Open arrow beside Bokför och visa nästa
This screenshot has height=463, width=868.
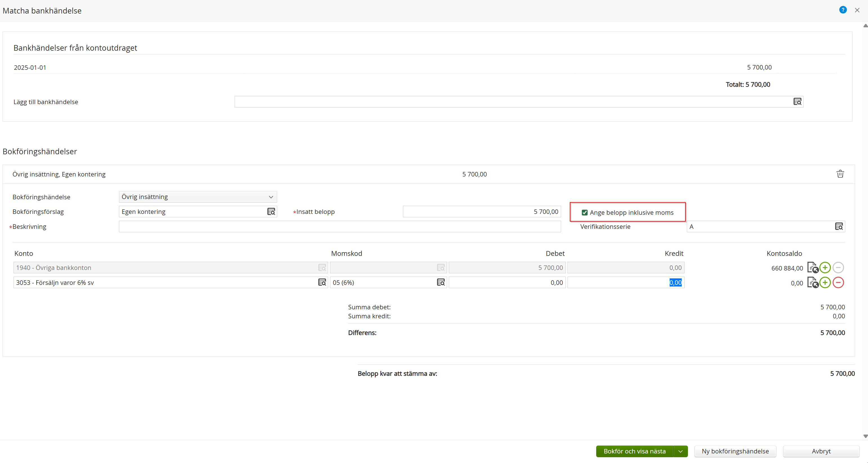click(680, 451)
